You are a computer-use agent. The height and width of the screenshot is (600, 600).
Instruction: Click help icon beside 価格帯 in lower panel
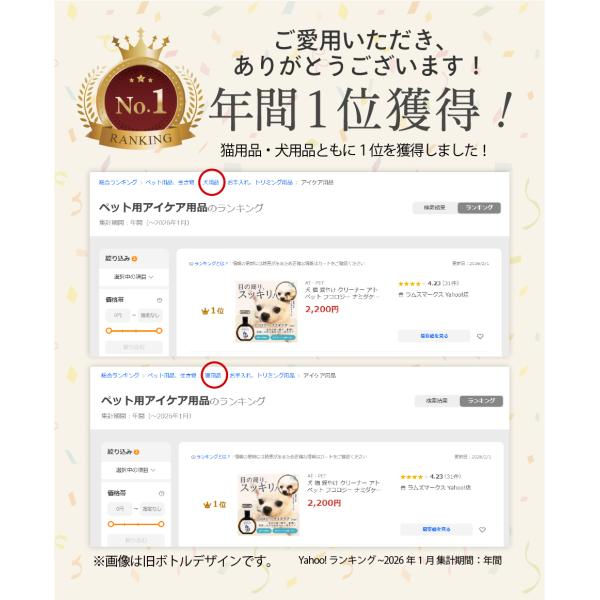pos(161,493)
